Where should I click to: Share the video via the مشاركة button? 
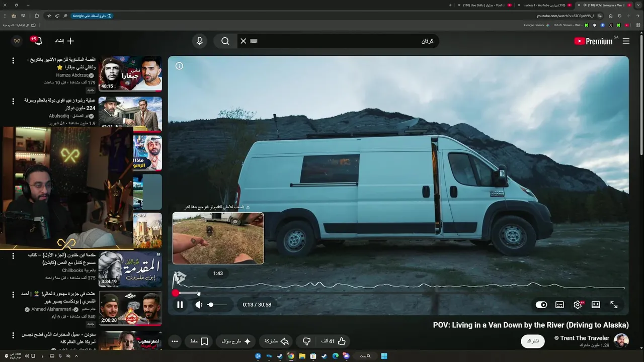tap(277, 341)
